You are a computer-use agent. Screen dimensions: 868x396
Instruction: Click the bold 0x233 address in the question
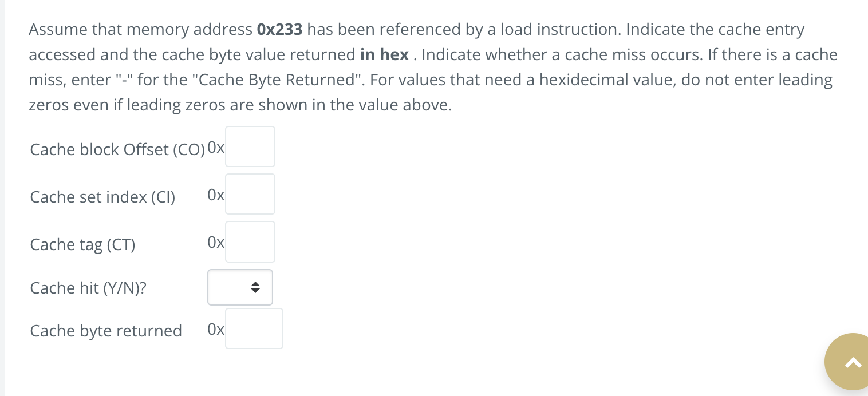click(x=279, y=29)
